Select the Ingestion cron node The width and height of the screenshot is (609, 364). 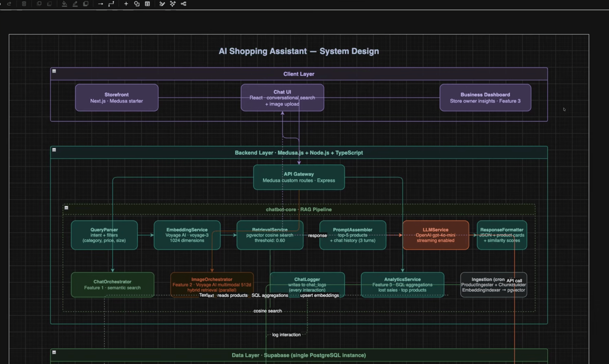tap(494, 285)
